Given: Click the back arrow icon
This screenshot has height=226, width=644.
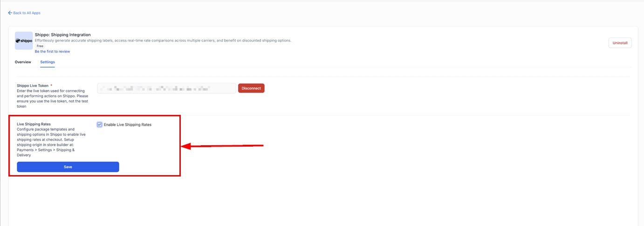Looking at the screenshot, I should pyautogui.click(x=10, y=13).
